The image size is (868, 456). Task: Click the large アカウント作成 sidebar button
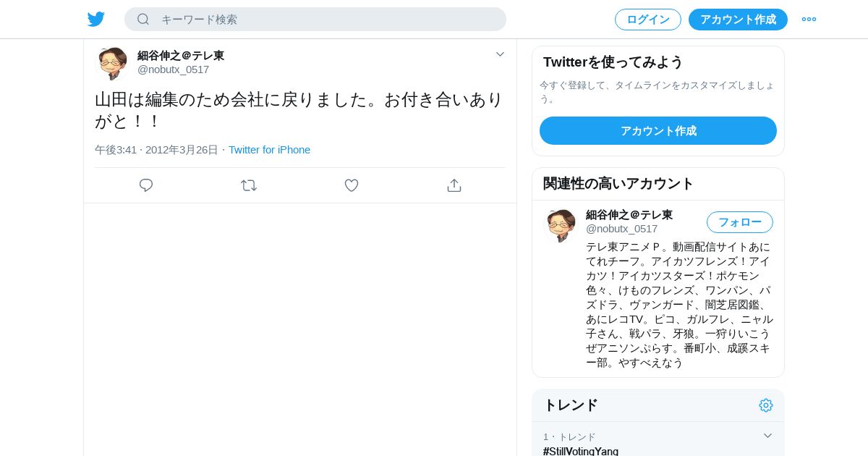point(658,131)
